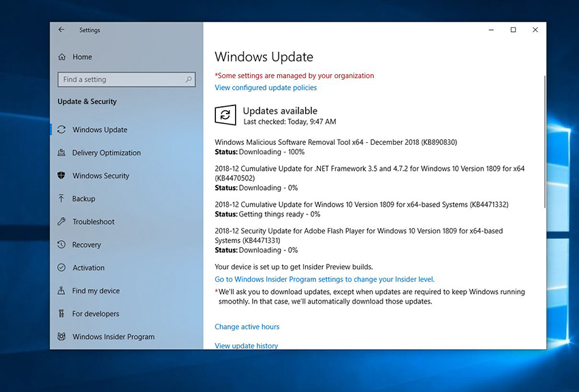Click the Troubleshoot wrench icon
579x392 pixels.
(x=62, y=222)
